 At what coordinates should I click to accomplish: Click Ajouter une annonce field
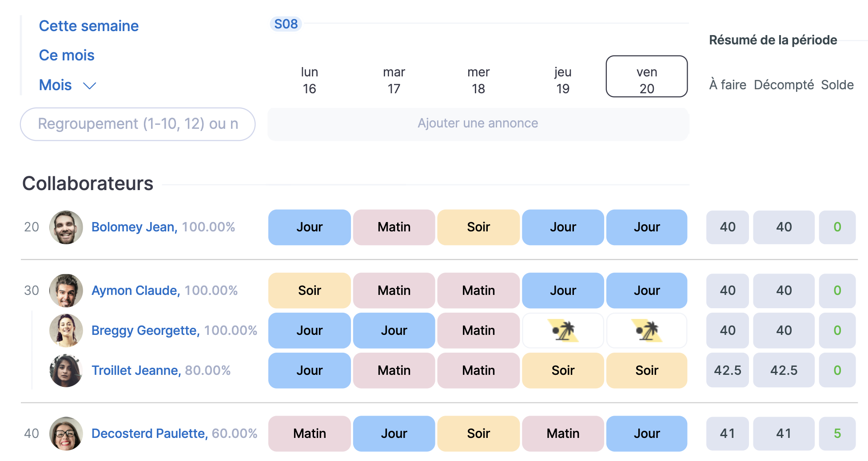tap(478, 123)
